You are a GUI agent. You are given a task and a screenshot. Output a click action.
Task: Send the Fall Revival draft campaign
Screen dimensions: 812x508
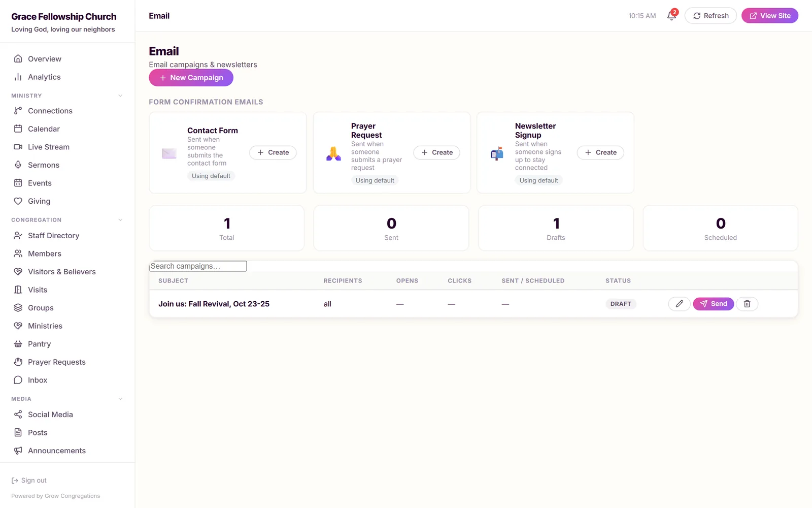click(x=713, y=304)
